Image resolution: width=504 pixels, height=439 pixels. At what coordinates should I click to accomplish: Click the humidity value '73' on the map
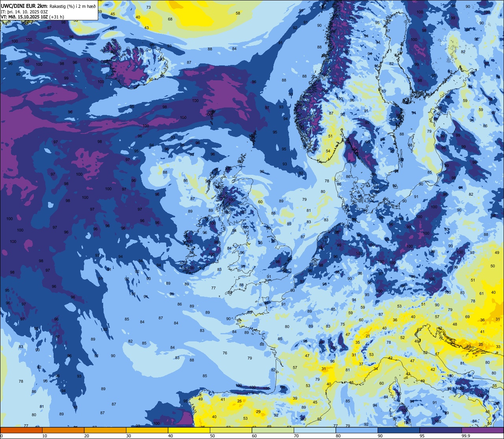148,7
